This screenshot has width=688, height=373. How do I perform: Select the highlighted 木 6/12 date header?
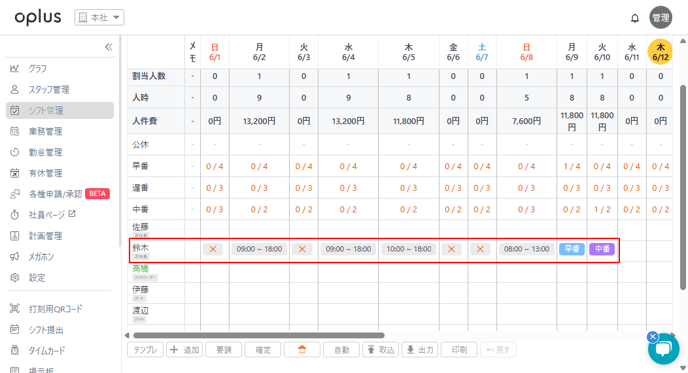pos(660,52)
